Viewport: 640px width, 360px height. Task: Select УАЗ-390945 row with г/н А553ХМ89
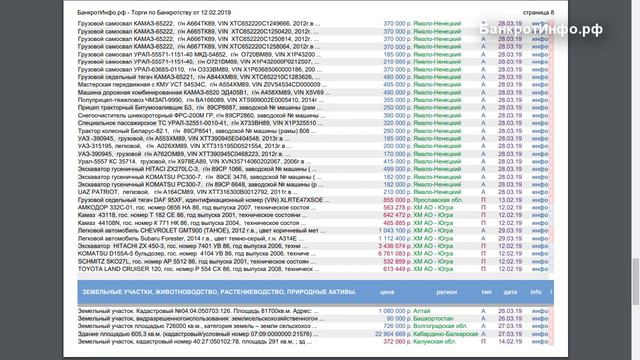click(x=184, y=139)
